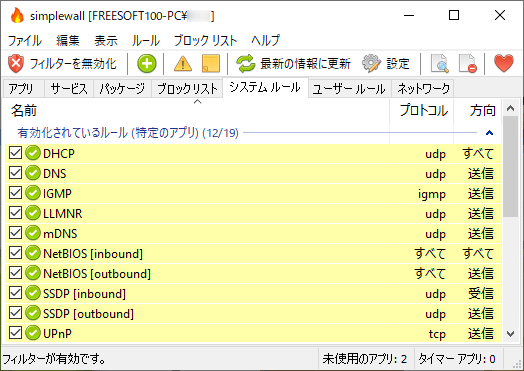Toggle NetBIOS [inbound] checkbox
Image resolution: width=524 pixels, height=371 pixels.
[x=15, y=253]
